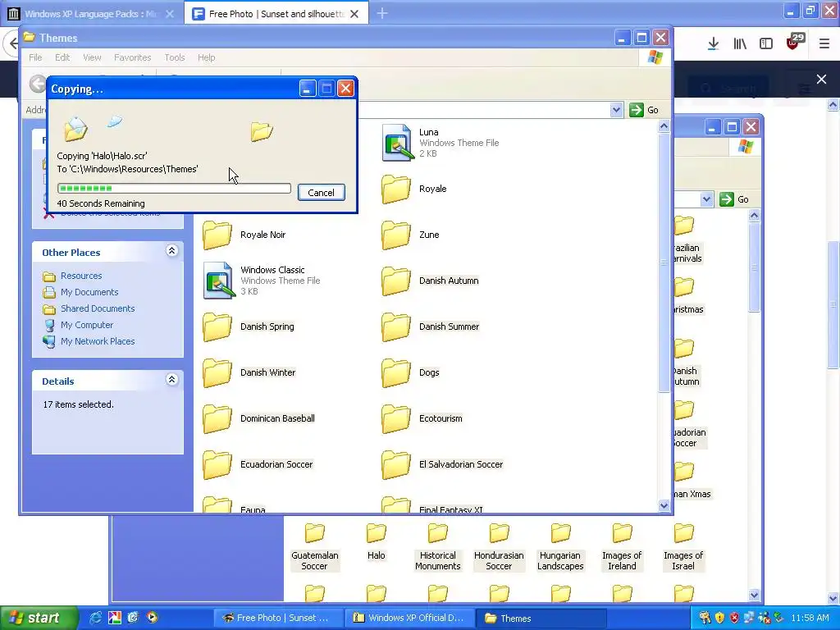
Task: Open the File menu in Themes
Action: click(35, 57)
